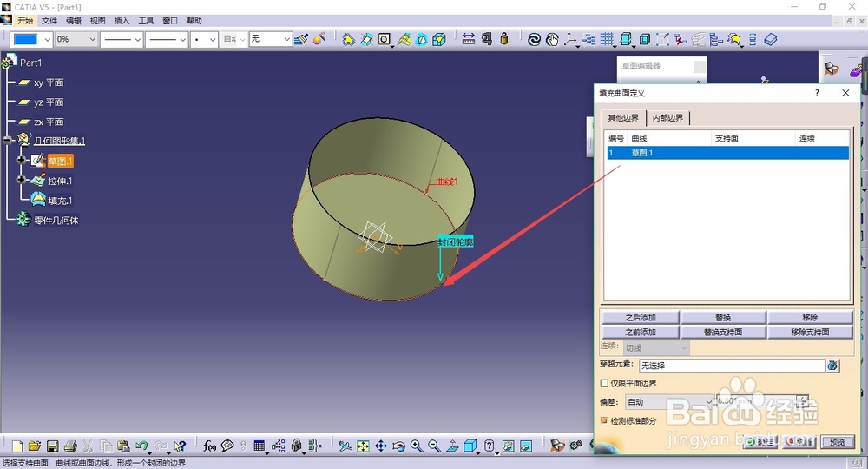The height and width of the screenshot is (469, 868).
Task: Click the Save diskette icon
Action: [53, 446]
